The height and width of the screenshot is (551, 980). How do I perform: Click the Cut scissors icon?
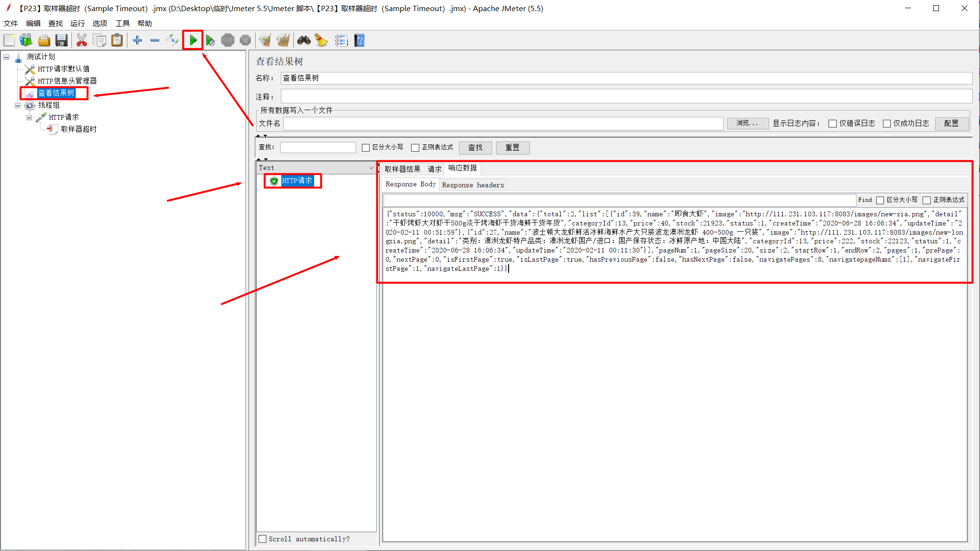pos(82,41)
